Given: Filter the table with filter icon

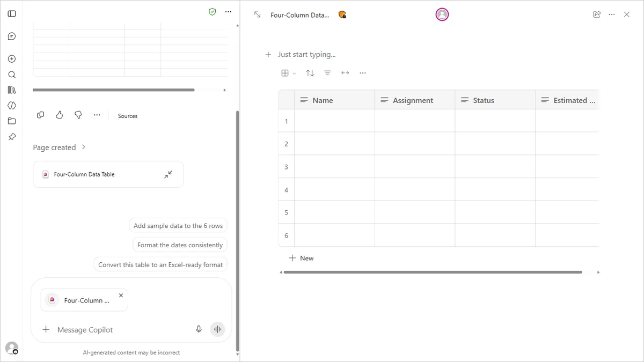Looking at the screenshot, I should [327, 73].
